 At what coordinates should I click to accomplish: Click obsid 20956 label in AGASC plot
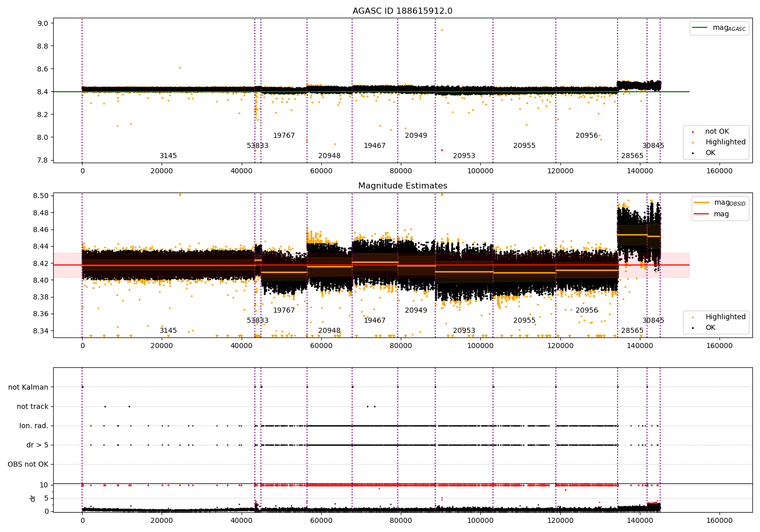(587, 135)
